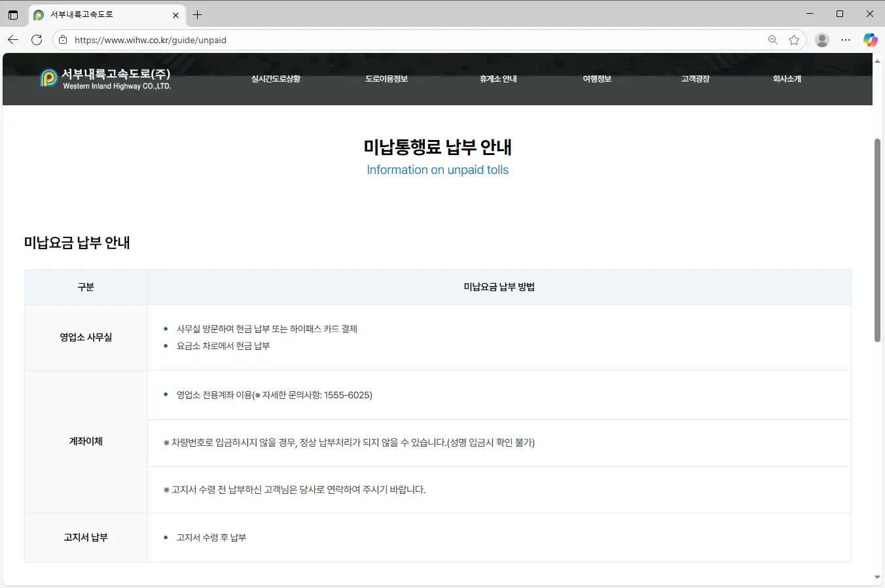Click the browser profile avatar icon
Image resolution: width=885 pixels, height=588 pixels.
point(822,39)
